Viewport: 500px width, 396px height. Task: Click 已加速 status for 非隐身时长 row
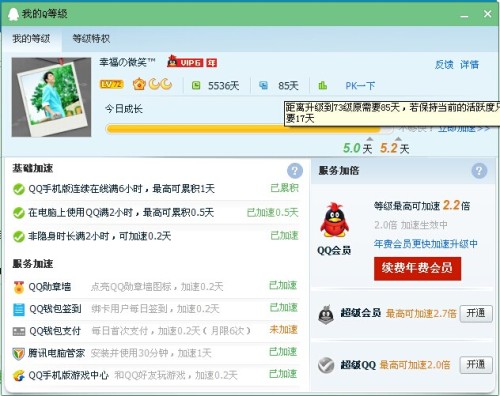point(284,236)
